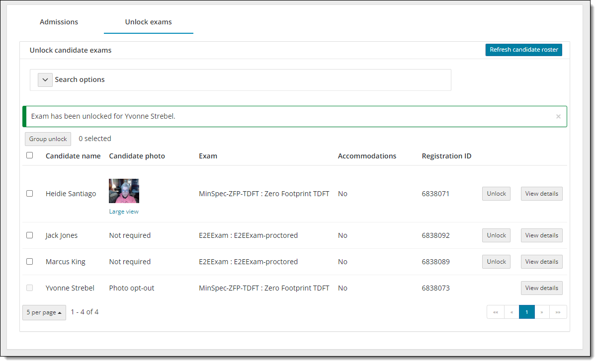Tick the select-all candidates checkbox
Viewport: 598px width, 364px height.
(30, 155)
